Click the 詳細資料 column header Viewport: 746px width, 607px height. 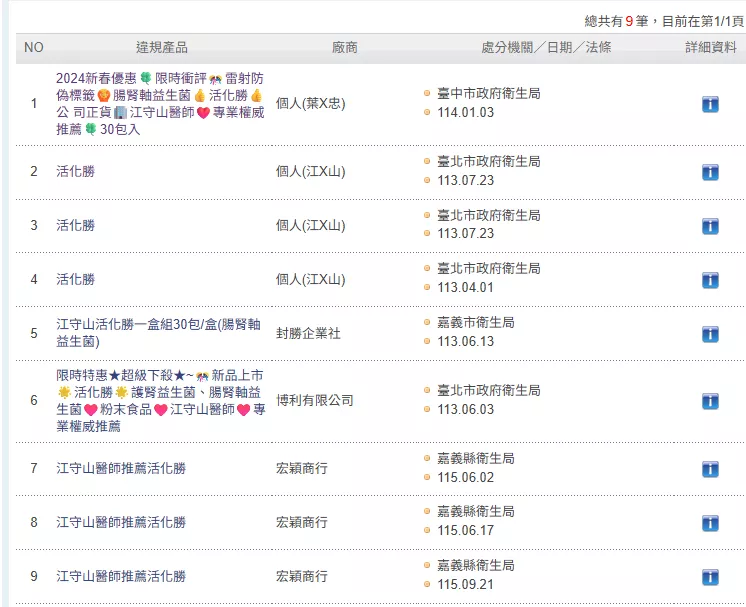(x=711, y=48)
